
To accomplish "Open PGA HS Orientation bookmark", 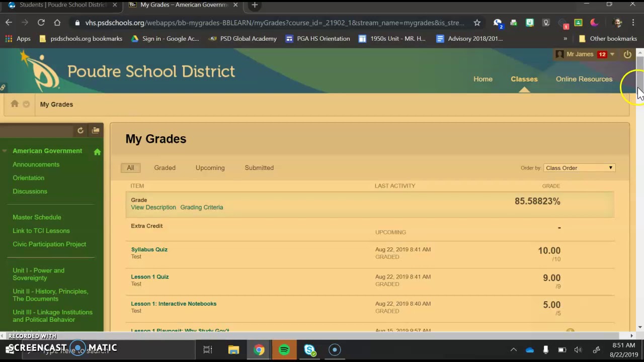I will pyautogui.click(x=317, y=39).
